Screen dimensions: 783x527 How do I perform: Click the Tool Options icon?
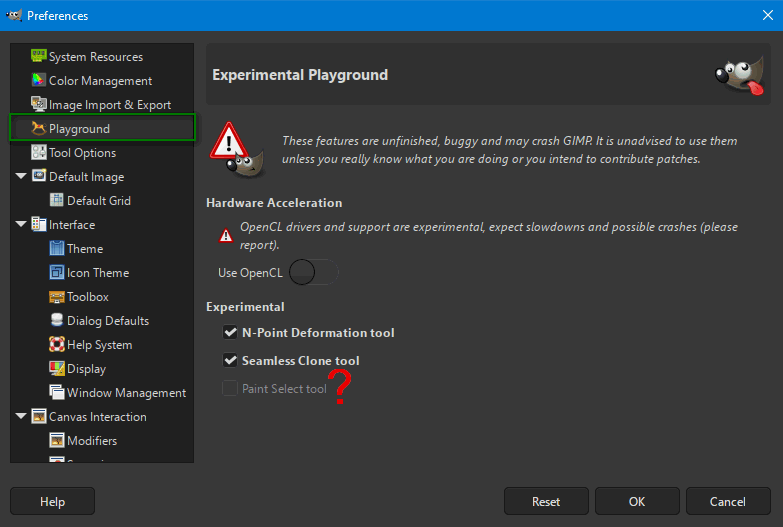pos(38,152)
